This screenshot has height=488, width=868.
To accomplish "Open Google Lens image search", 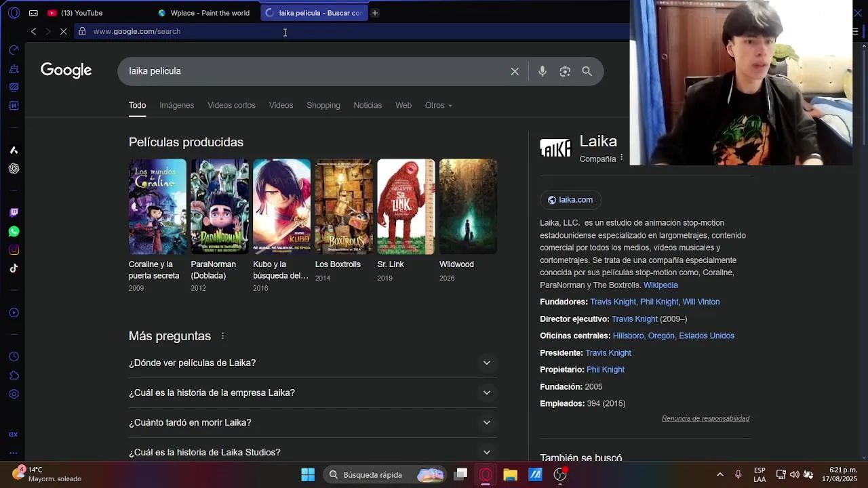I will [565, 71].
